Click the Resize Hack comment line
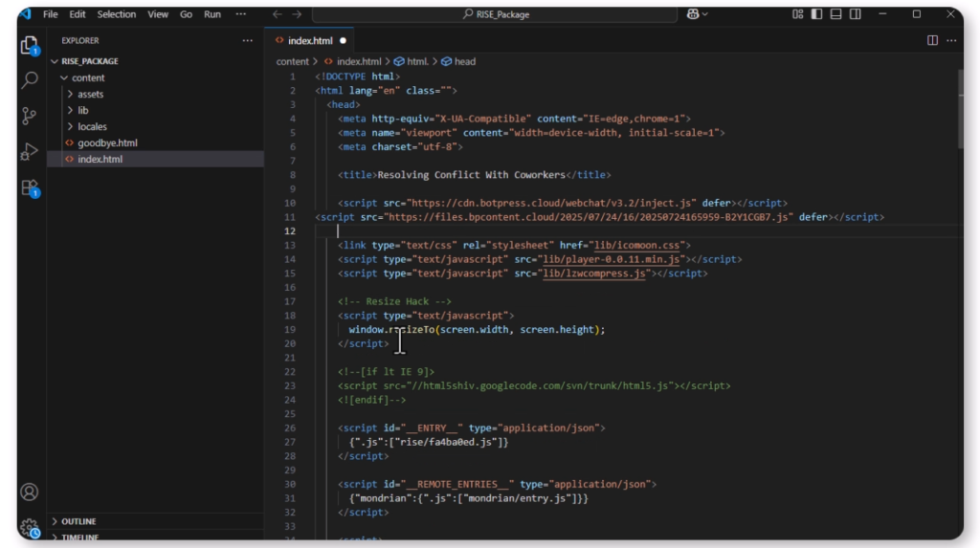The image size is (980, 548). 394,301
